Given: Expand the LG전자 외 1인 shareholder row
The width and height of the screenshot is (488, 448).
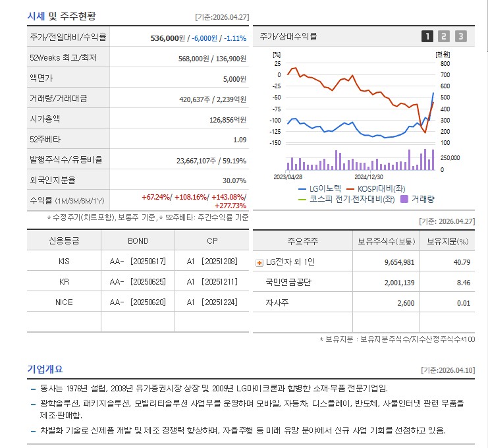Looking at the screenshot, I should pyautogui.click(x=259, y=263).
